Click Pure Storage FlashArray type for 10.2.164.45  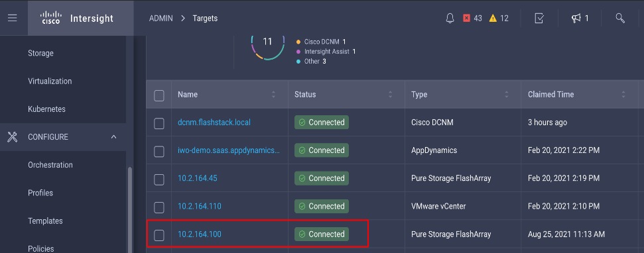[451, 178]
